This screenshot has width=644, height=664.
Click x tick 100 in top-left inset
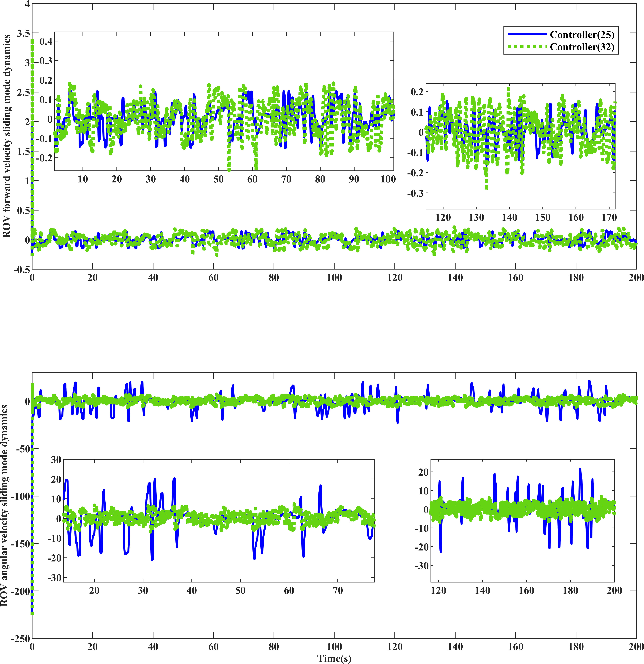pyautogui.click(x=388, y=179)
